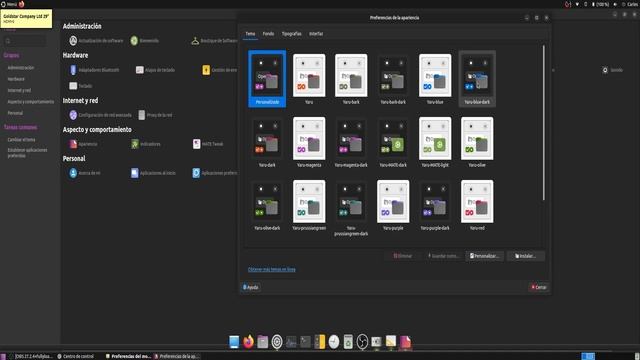
Task: Open the clock app in dock
Action: pos(334,342)
